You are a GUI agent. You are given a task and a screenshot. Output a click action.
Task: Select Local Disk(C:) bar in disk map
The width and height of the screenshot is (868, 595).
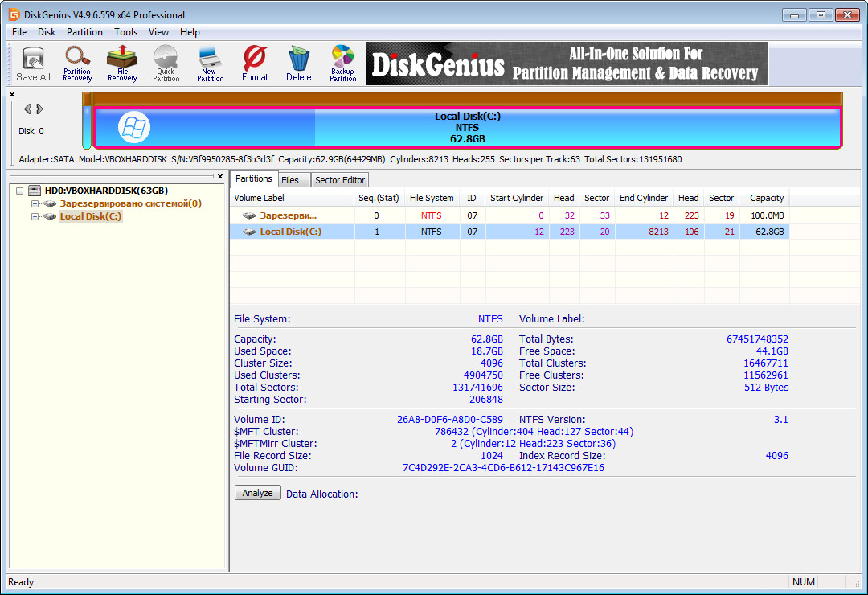[467, 127]
